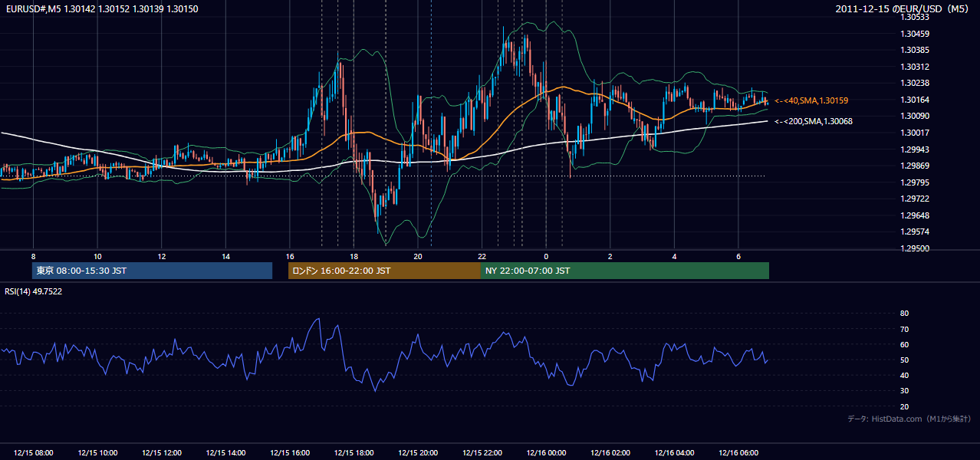Select the NY 22:00-07:00 JST session bar

(x=625, y=271)
